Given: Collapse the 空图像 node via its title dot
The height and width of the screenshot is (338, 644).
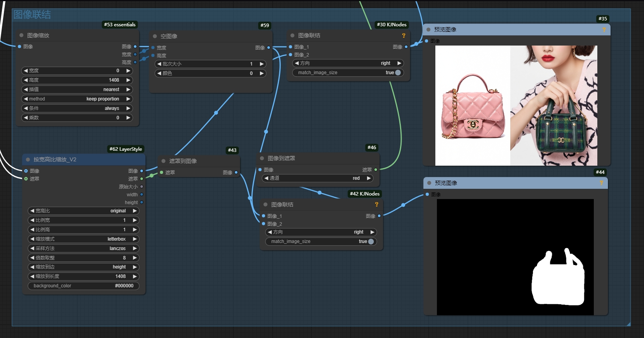Looking at the screenshot, I should pos(155,36).
